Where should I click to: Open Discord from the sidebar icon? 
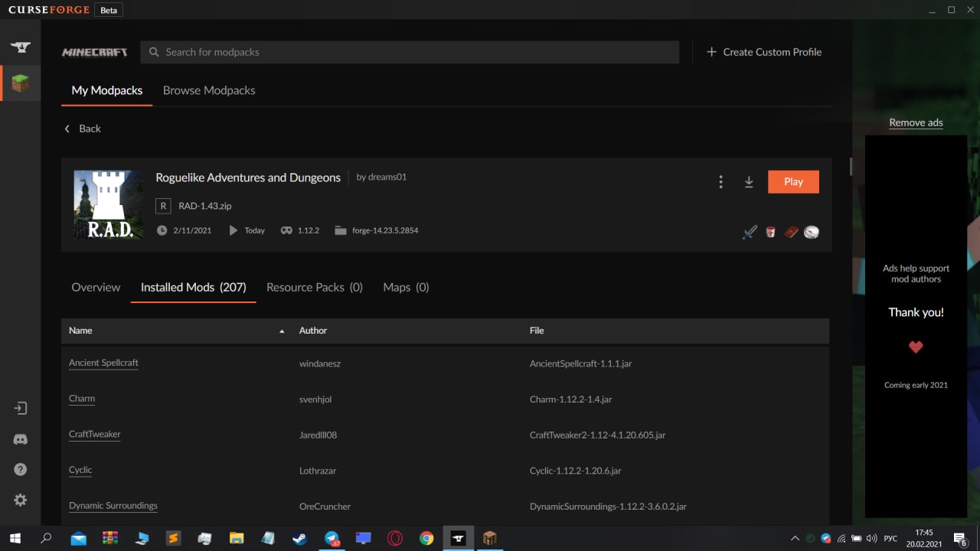point(21,439)
